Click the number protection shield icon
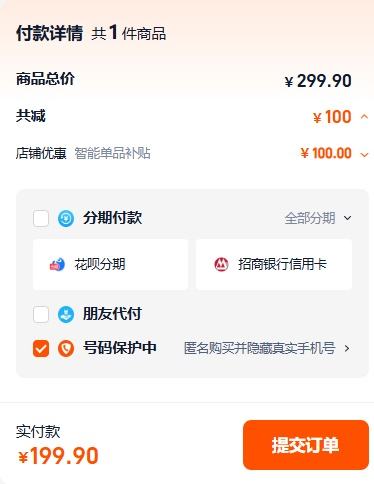 tap(66, 348)
